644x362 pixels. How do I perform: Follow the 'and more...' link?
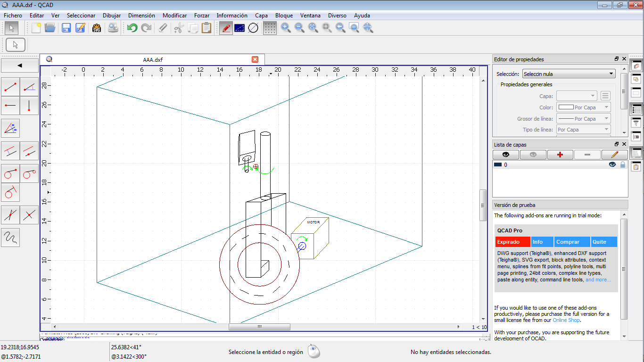598,280
